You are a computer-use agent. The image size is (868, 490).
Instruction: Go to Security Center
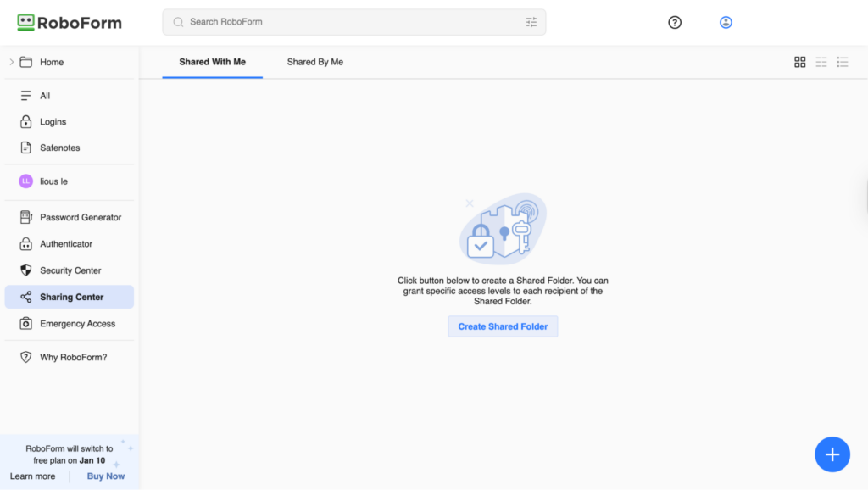point(70,270)
